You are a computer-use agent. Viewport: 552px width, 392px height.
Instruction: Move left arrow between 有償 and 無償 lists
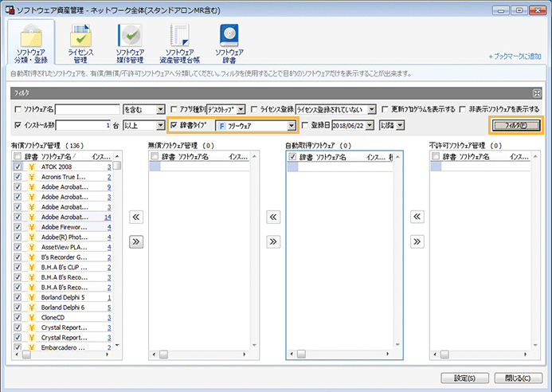136,217
